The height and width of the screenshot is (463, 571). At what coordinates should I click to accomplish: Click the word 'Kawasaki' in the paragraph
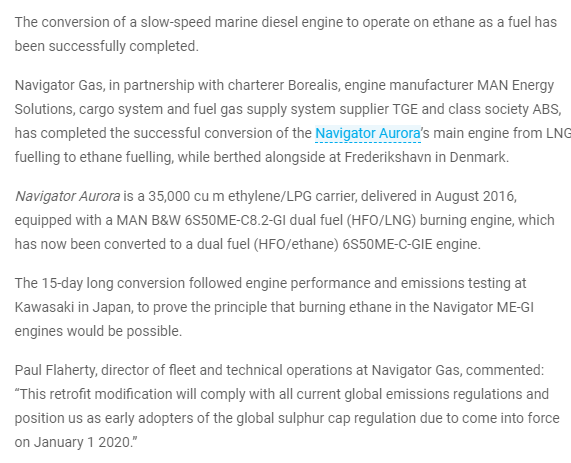pos(44,307)
